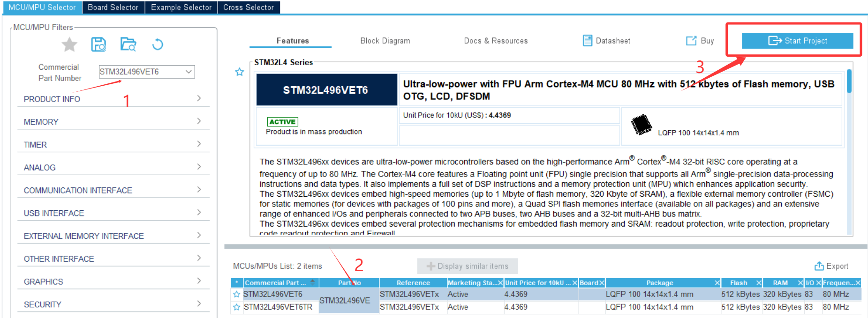Select the STM32L496VET6TR table row part name
868x318 pixels.
278,307
